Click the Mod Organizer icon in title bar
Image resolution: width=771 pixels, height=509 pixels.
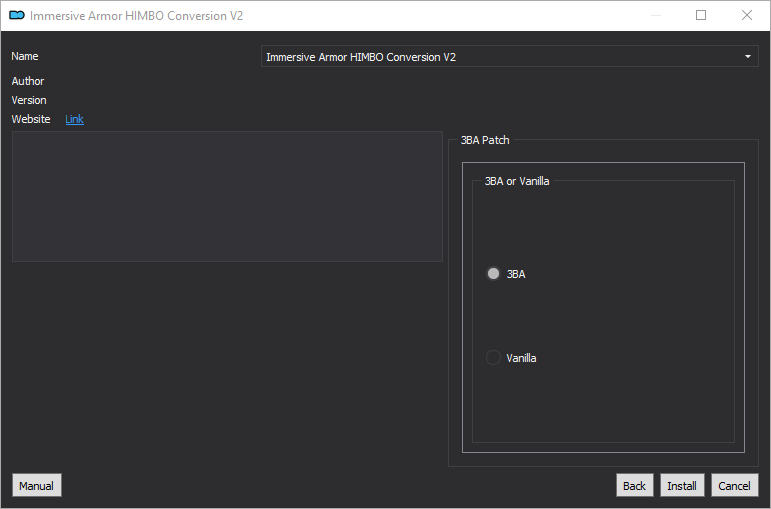click(16, 16)
